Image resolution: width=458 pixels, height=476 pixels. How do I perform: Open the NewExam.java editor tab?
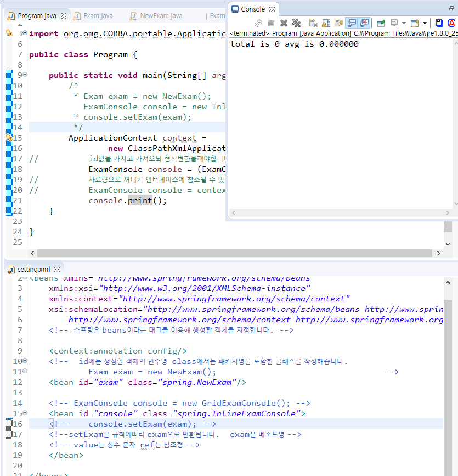[x=161, y=16]
